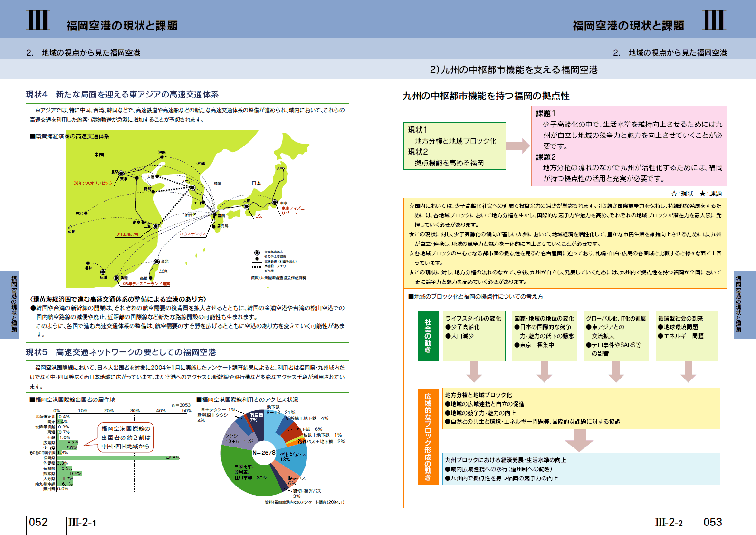
Task: Select the 現状1 label in the green box
Action: 418,130
